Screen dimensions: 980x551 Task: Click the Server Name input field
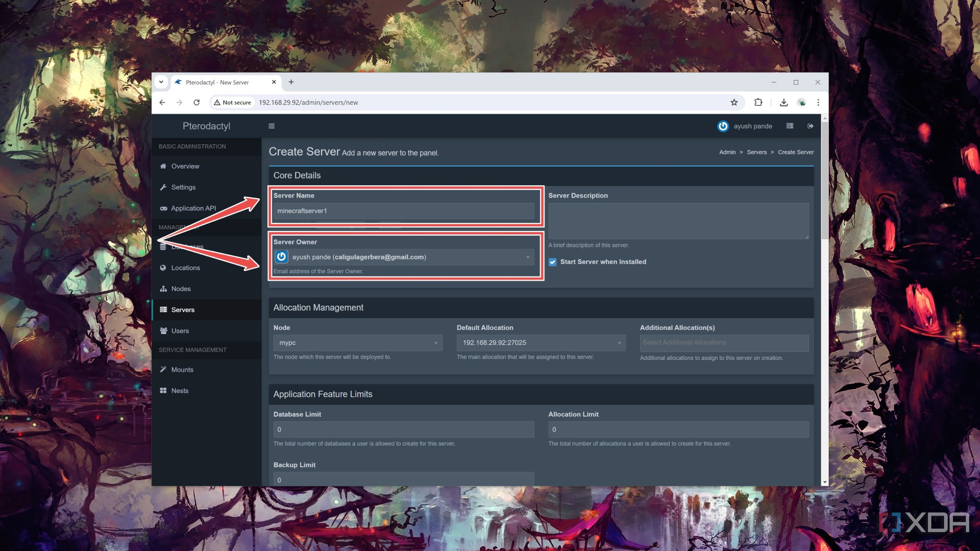(x=404, y=211)
